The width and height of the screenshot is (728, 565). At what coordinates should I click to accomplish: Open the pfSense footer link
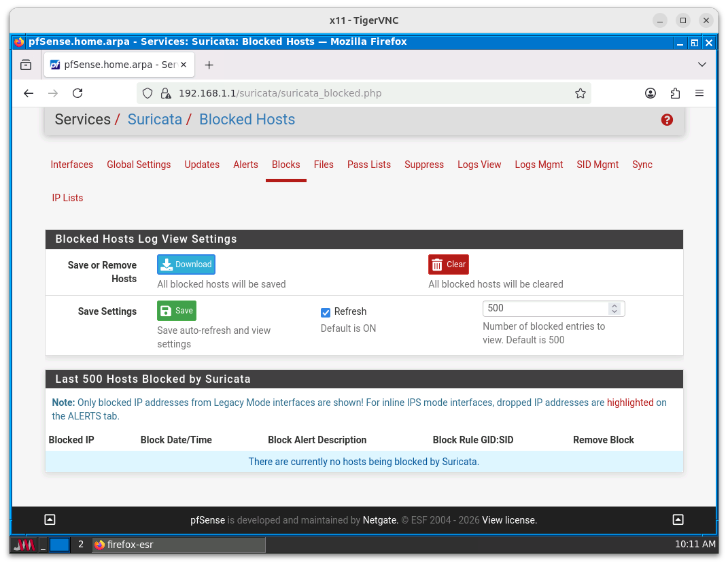(x=207, y=520)
